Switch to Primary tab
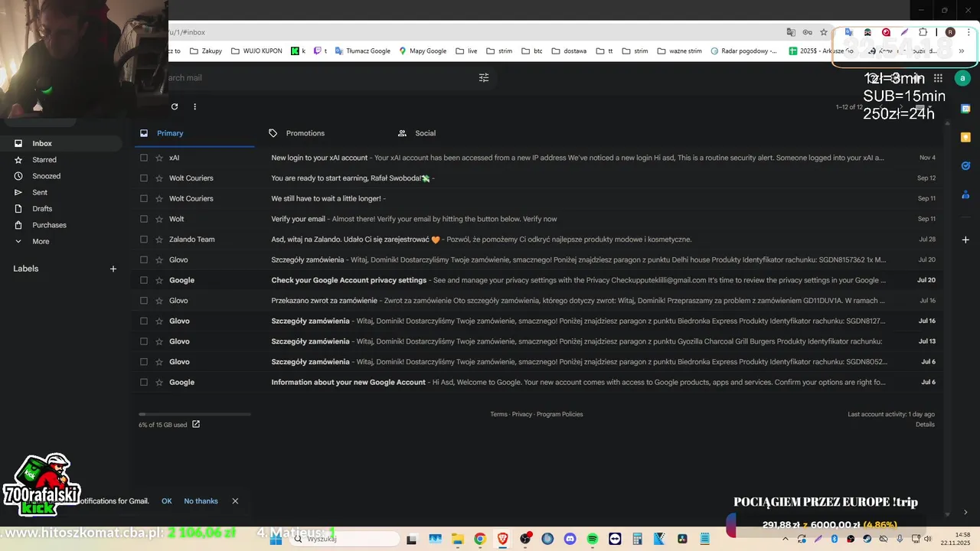This screenshot has width=980, height=551. tap(194, 133)
